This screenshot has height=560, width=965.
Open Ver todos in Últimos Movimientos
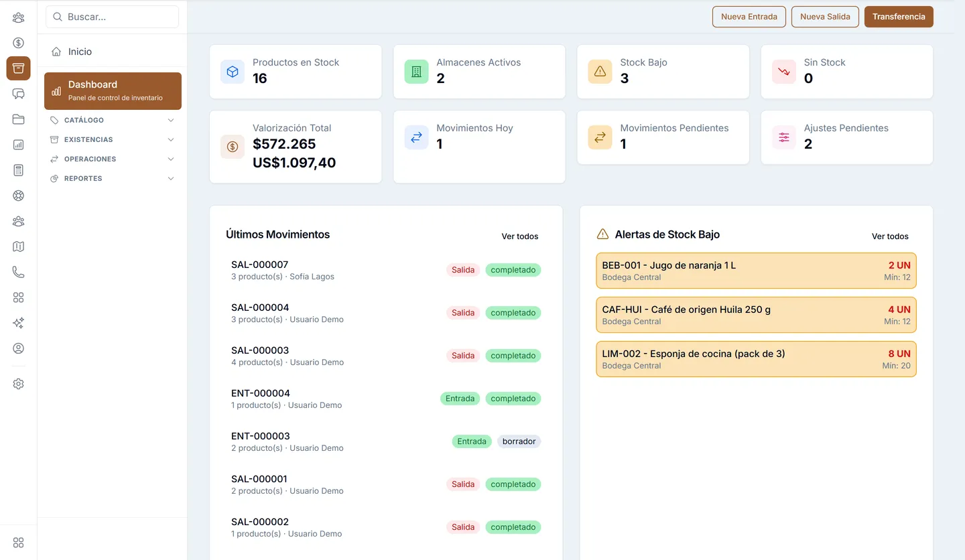(x=520, y=236)
